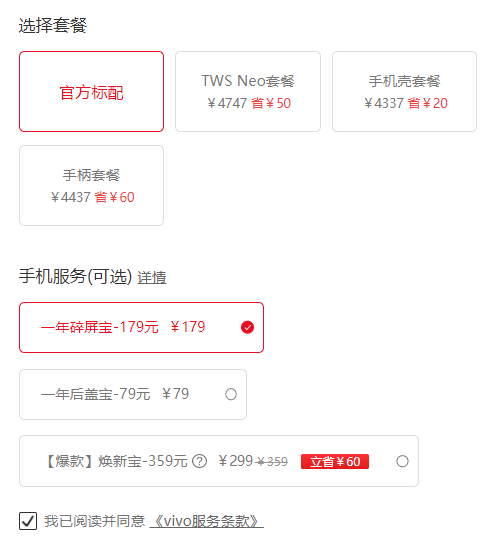This screenshot has width=491, height=546.
Task: Select the 一年后盖宝 radio button
Action: click(x=231, y=394)
